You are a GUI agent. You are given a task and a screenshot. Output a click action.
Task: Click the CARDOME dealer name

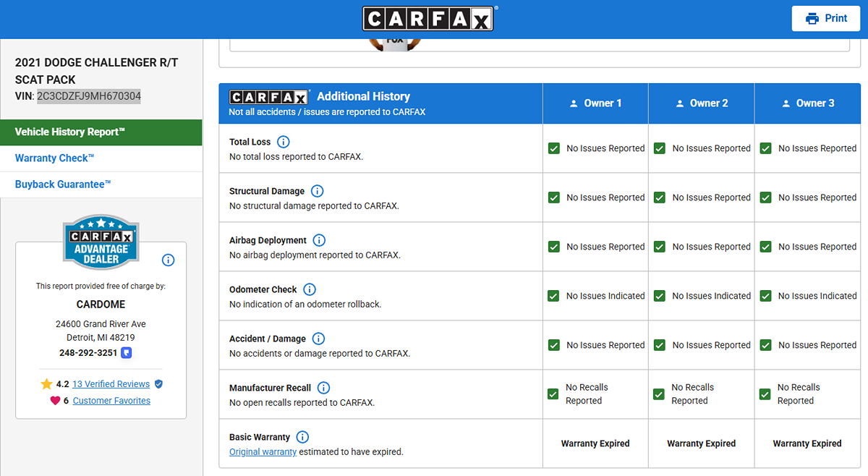(x=101, y=305)
